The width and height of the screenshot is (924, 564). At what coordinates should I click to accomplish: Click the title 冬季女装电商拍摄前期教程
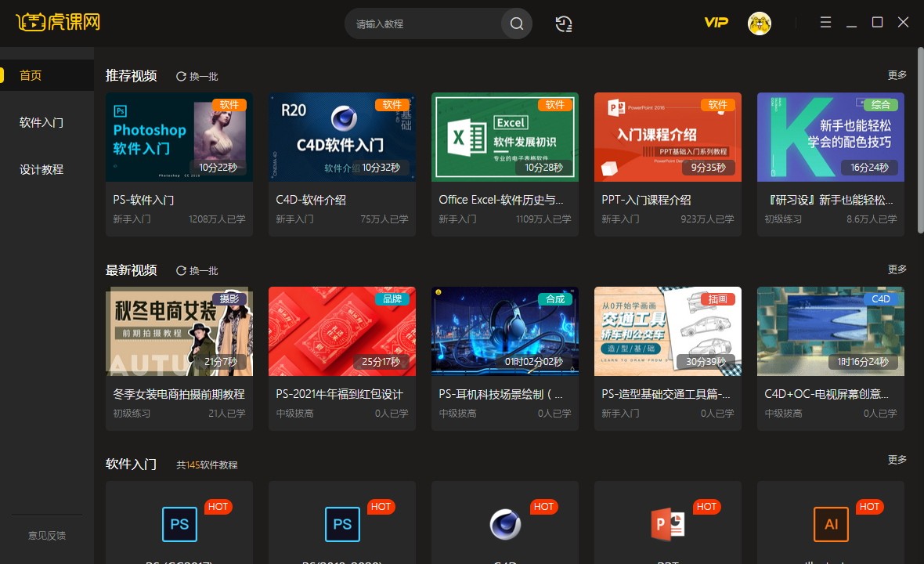179,394
